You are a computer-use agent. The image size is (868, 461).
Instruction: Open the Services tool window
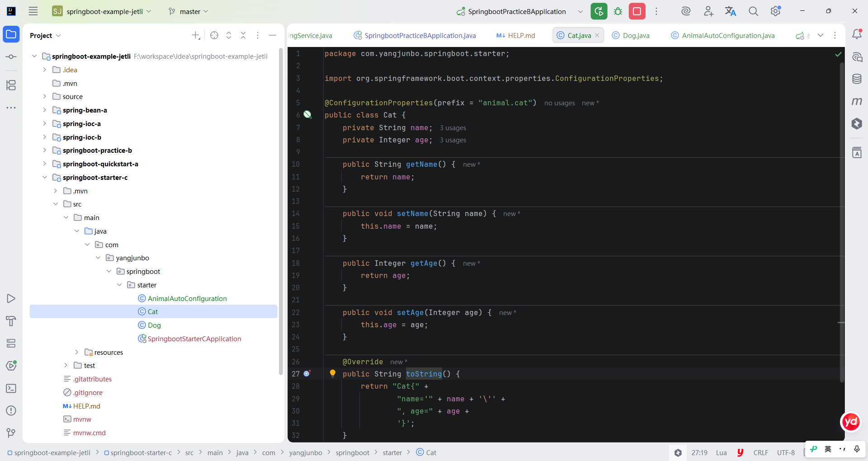point(11,343)
